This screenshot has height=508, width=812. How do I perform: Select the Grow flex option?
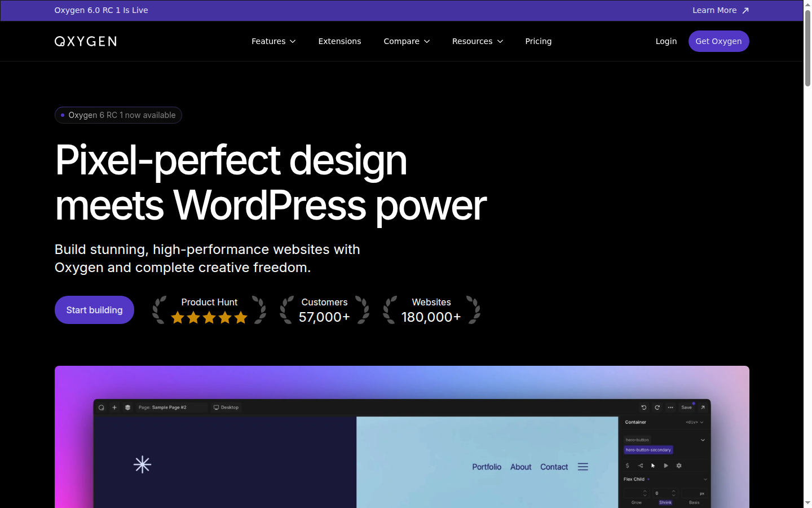637,502
